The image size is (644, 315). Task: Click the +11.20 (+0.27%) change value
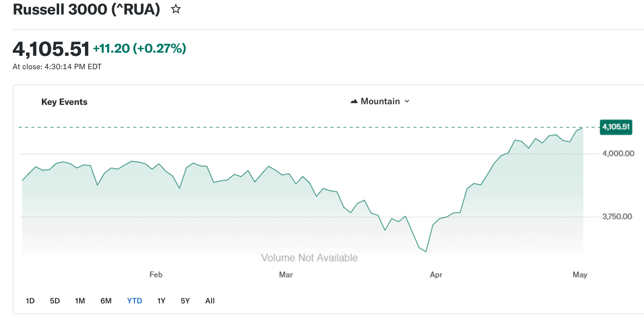(140, 48)
